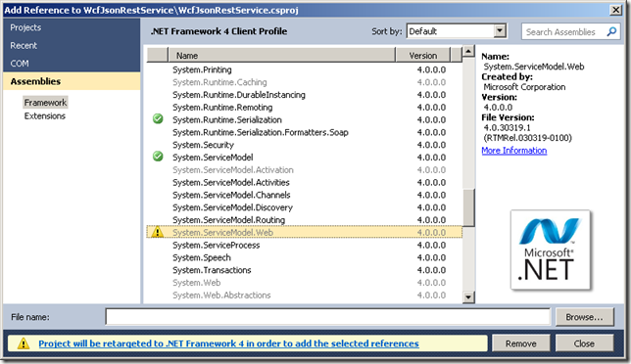This screenshot has width=631, height=364.
Task: Click the list scrollbar down arrow
Action: click(x=468, y=297)
